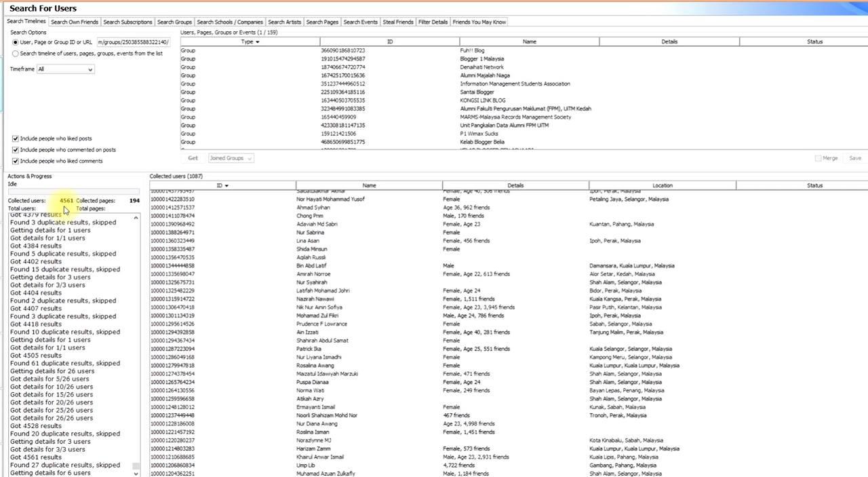868x477 pixels.
Task: Click the group URL input field
Action: point(134,42)
